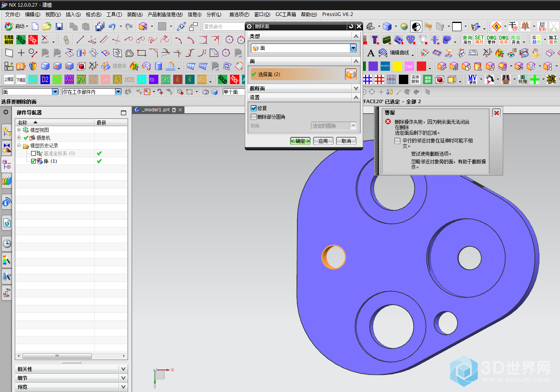Open the 仅在工作部件内 selection scope dropdown
This screenshot has width=560, height=392.
point(118,91)
